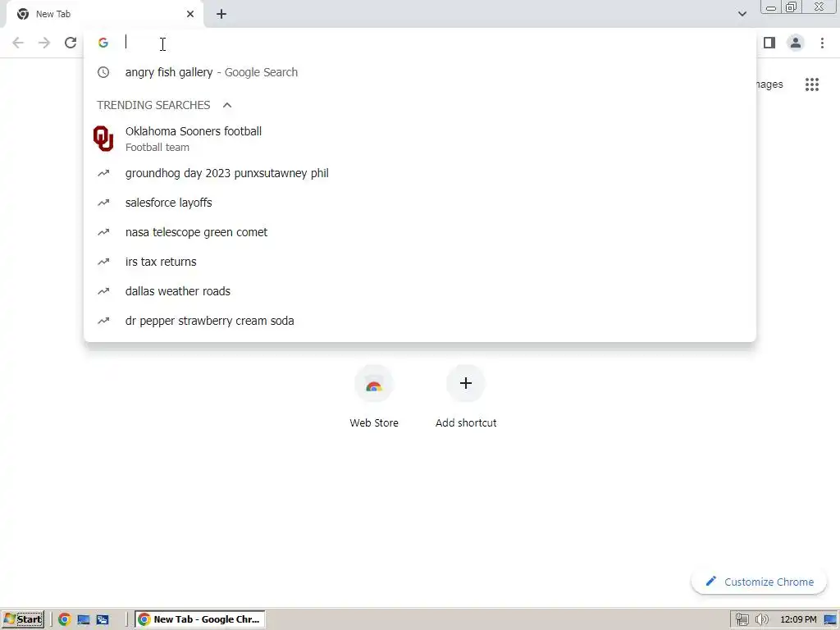
Task: Choose nasa telescope green comet suggestion
Action: coord(420,232)
